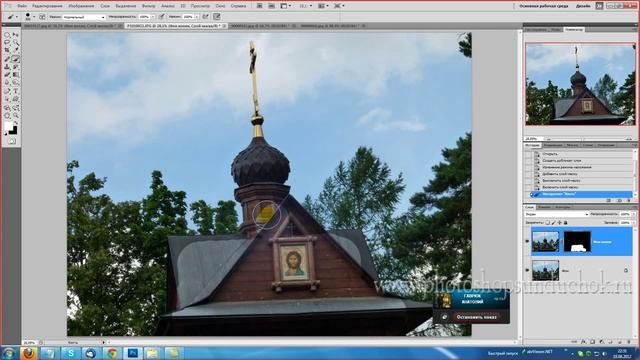Select the Gradient tool

tap(16, 74)
